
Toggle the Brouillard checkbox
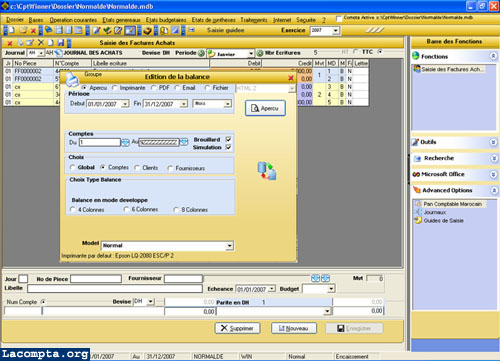click(x=228, y=139)
